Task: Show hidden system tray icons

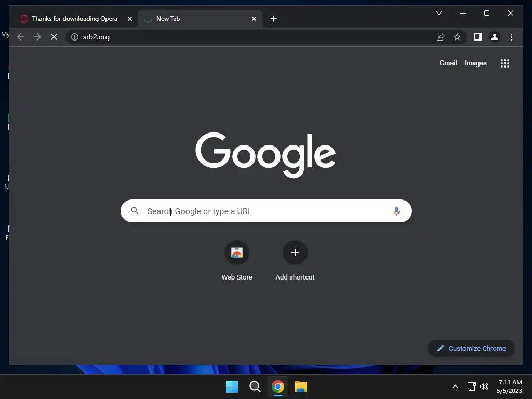Action: pos(455,387)
